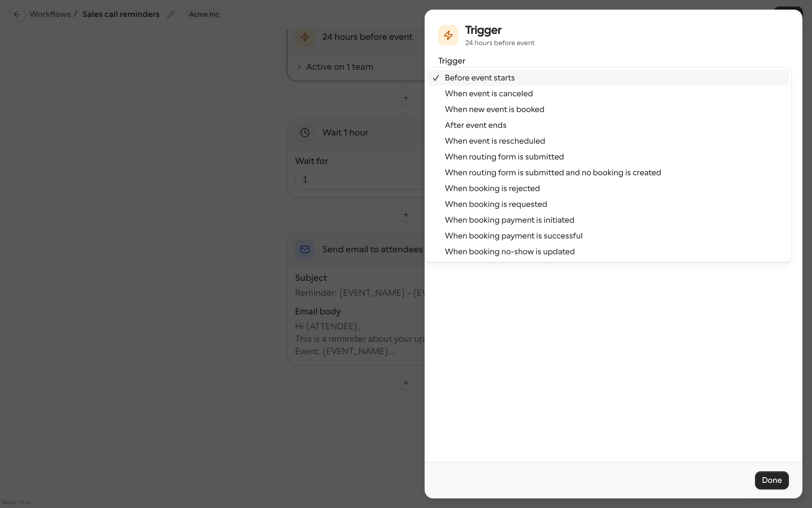Choose After event ends trigger
This screenshot has width=812, height=508.
(608, 125)
